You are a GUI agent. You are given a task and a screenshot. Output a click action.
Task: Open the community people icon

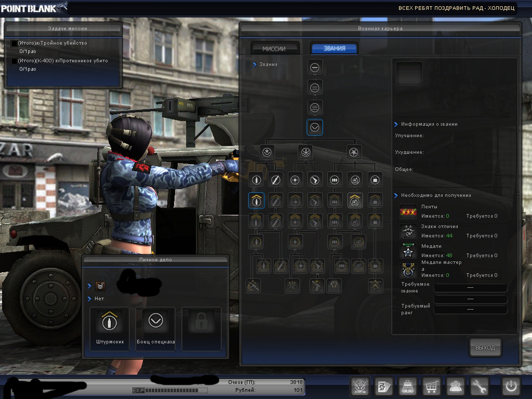pos(455,387)
